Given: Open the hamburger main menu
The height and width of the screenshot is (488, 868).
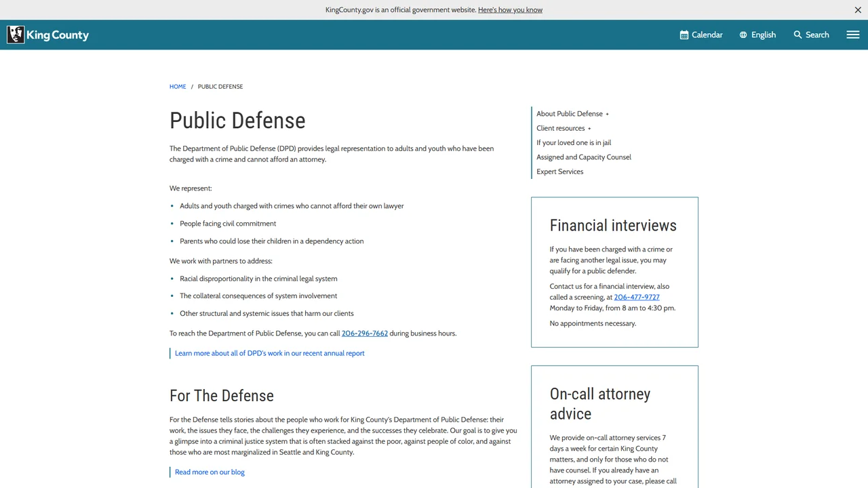Looking at the screenshot, I should [x=853, y=35].
